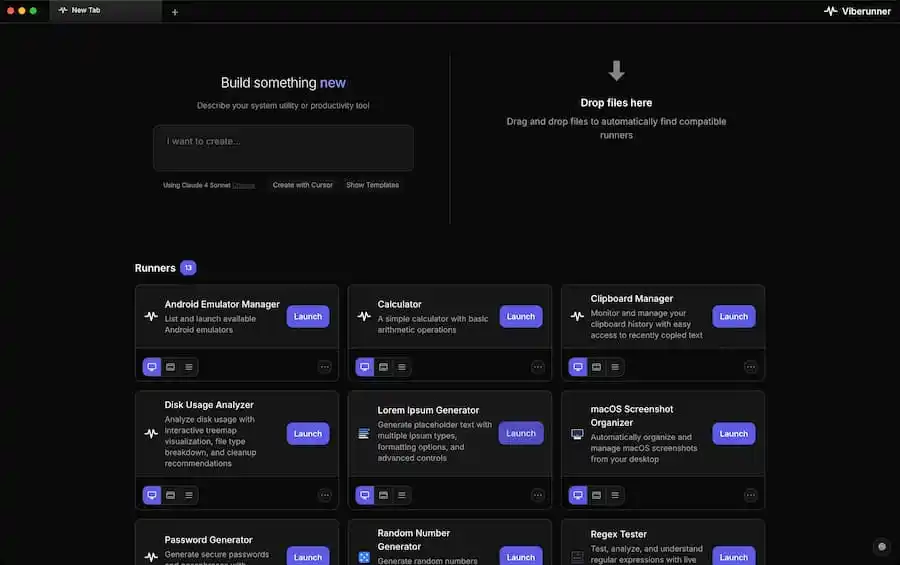900x565 pixels.
Task: Click the download arrow drop zone icon
Action: 616,71
